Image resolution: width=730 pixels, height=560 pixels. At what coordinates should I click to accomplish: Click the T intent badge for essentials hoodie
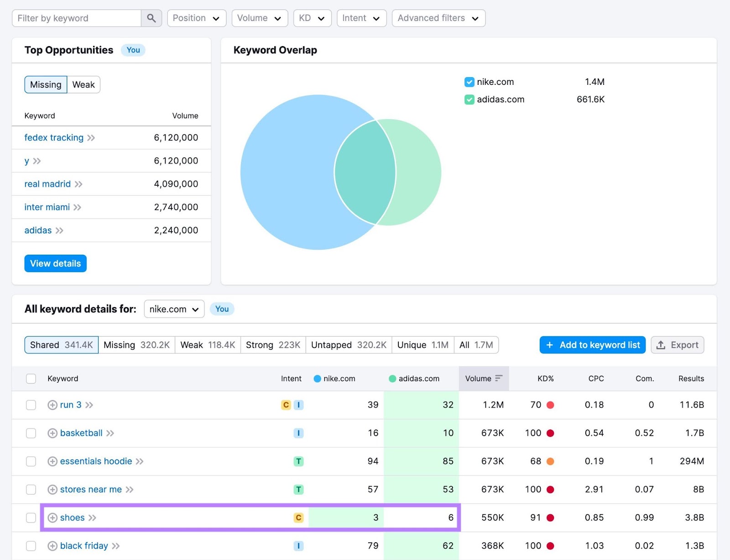pyautogui.click(x=298, y=461)
